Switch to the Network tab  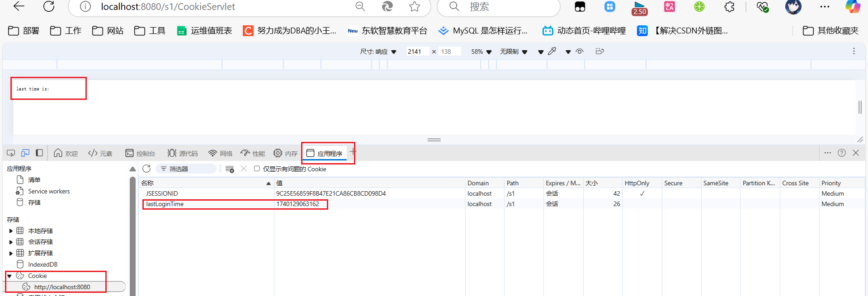[220, 153]
